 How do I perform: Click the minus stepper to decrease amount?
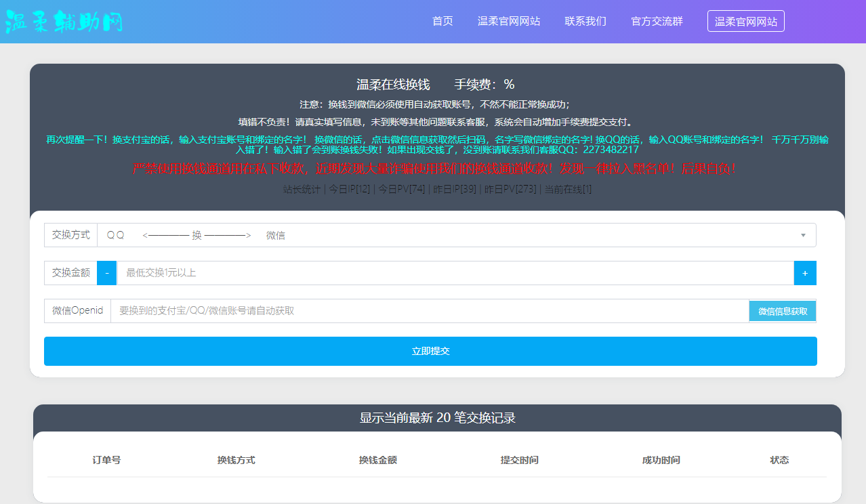coord(106,273)
